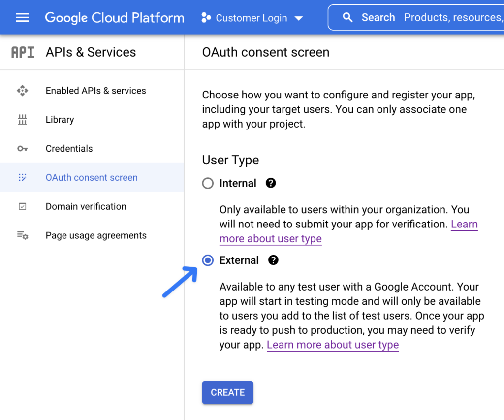Image resolution: width=504 pixels, height=420 pixels.
Task: Open the APIs & Services section header
Action: (x=91, y=52)
